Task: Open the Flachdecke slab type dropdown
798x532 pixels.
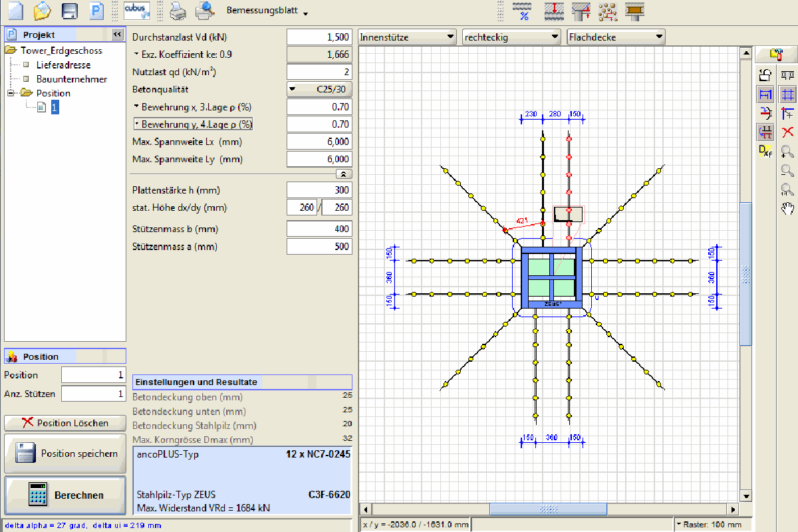Action: pos(615,37)
